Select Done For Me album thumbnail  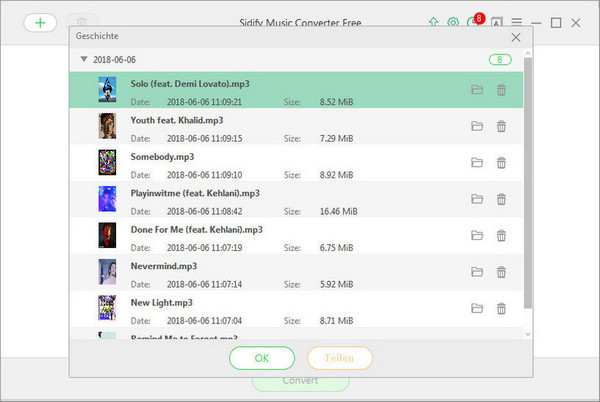pyautogui.click(x=107, y=235)
